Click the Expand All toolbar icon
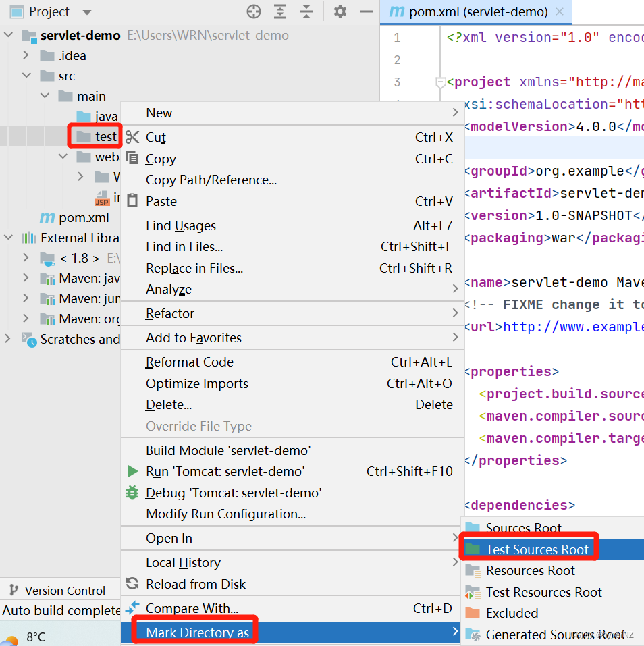Viewport: 644px width, 646px height. 280,11
